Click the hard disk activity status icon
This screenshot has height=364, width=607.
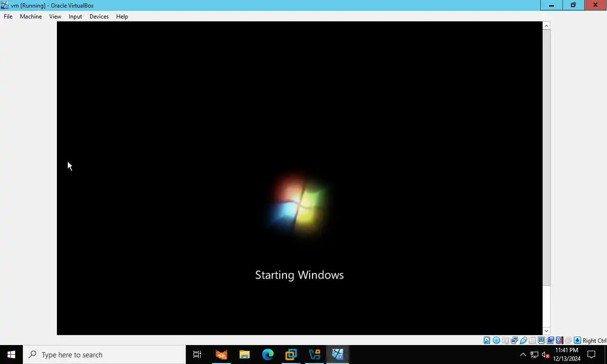(x=487, y=340)
